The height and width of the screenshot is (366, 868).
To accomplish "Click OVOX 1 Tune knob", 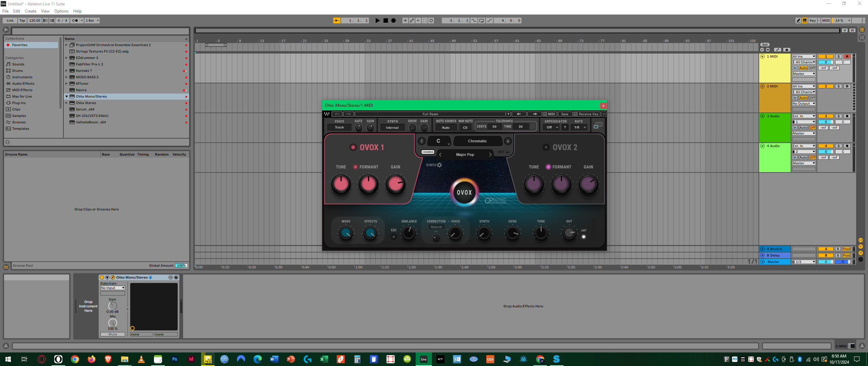I will pyautogui.click(x=341, y=184).
